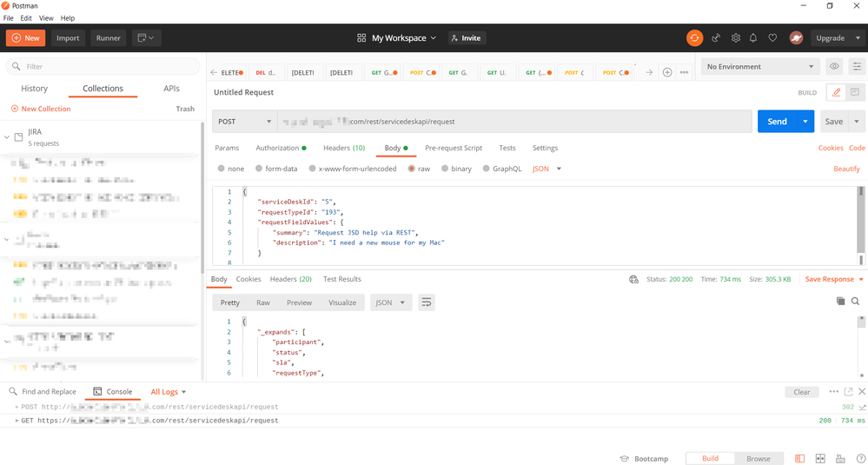The height and width of the screenshot is (465, 868).
Task: Search the response with magnifier icon
Action: pos(855,301)
